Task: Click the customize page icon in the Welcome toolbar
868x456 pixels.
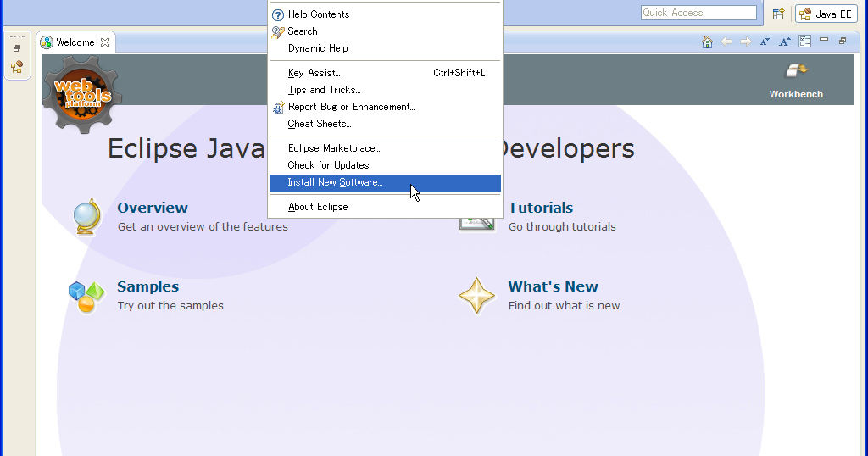Action: [805, 42]
